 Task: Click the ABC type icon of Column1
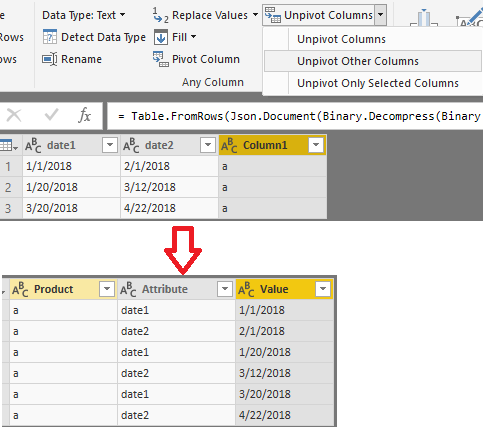pos(229,145)
